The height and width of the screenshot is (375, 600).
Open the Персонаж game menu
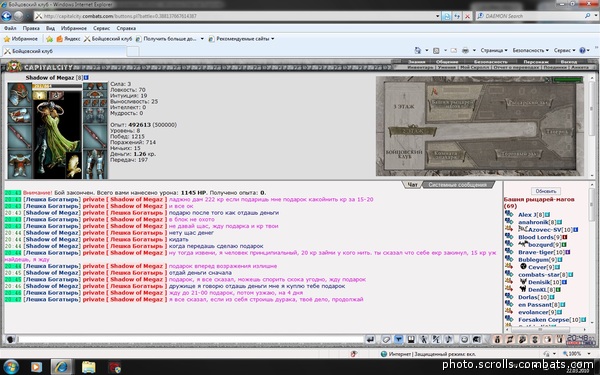pos(536,62)
